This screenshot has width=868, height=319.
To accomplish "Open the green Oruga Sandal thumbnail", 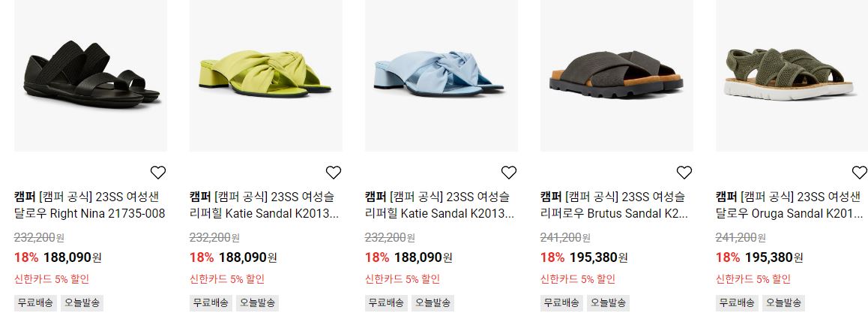I will click(x=792, y=76).
